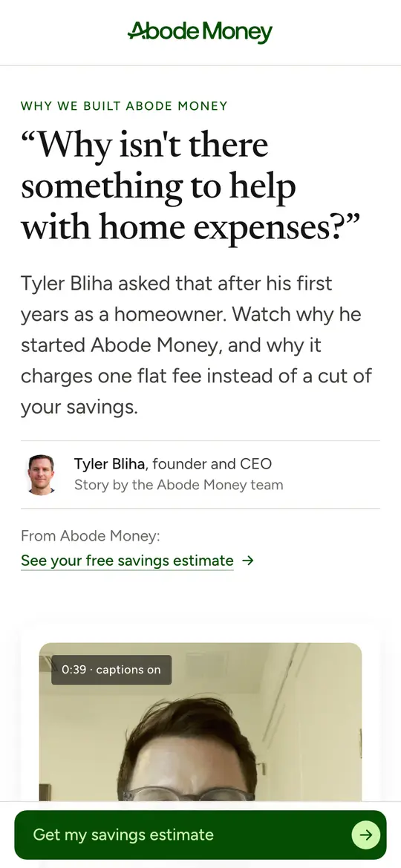401x868 pixels.
Task: Click the stylized A in the Abode logo
Action: pyautogui.click(x=136, y=31)
